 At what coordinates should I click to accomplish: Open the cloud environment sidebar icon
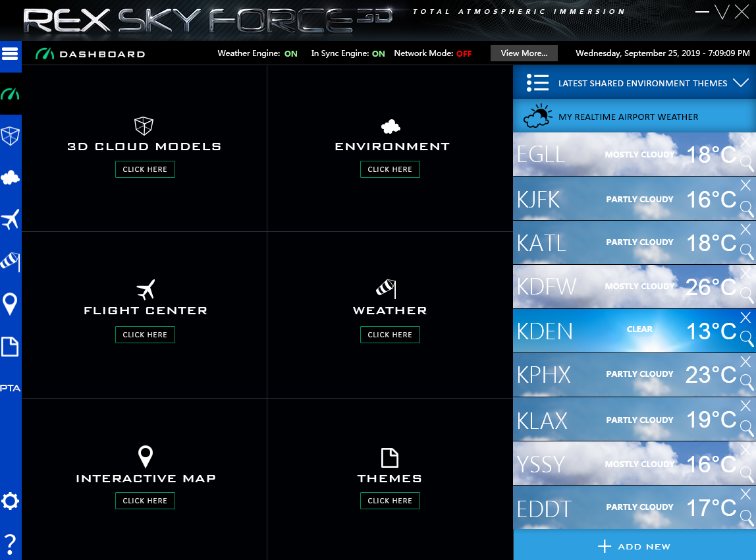[x=11, y=177]
